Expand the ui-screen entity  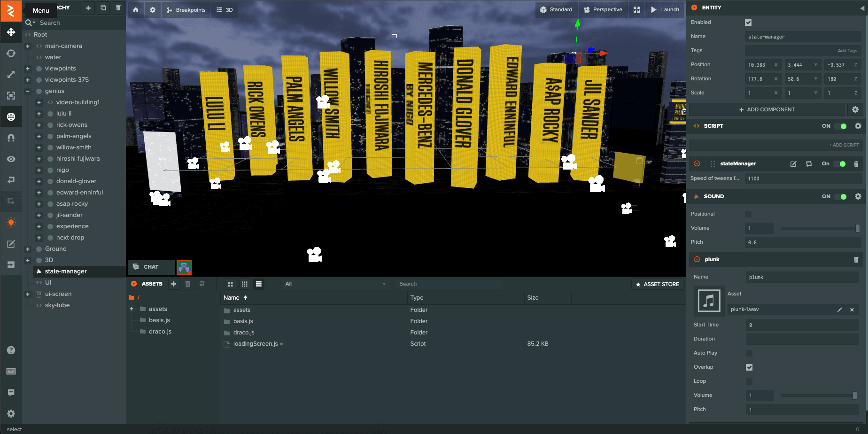28,294
